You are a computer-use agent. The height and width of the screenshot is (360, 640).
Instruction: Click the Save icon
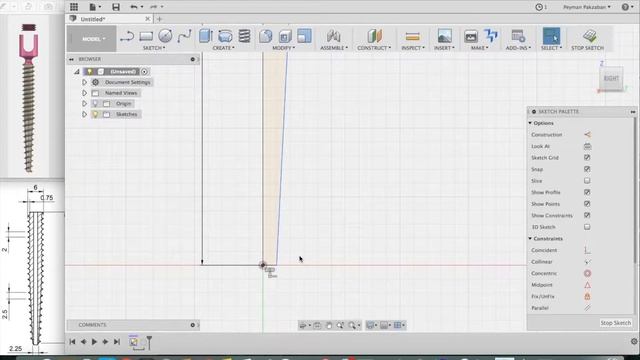pyautogui.click(x=116, y=7)
